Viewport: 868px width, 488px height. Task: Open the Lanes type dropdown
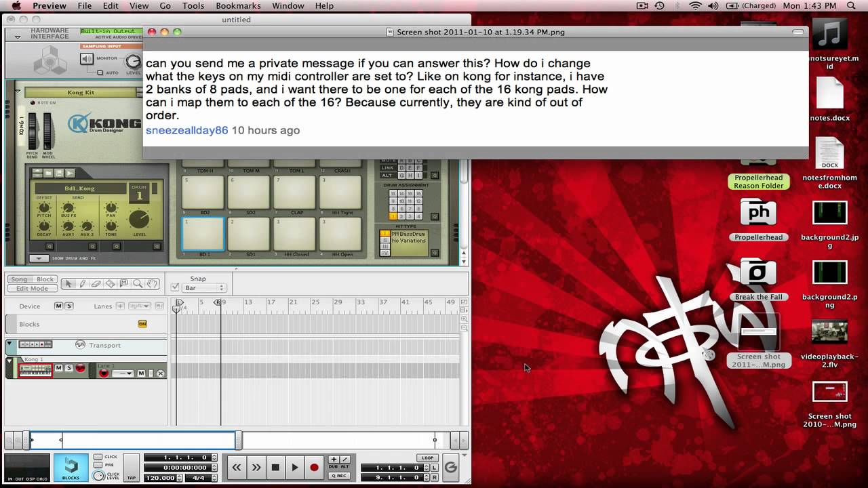click(x=139, y=306)
